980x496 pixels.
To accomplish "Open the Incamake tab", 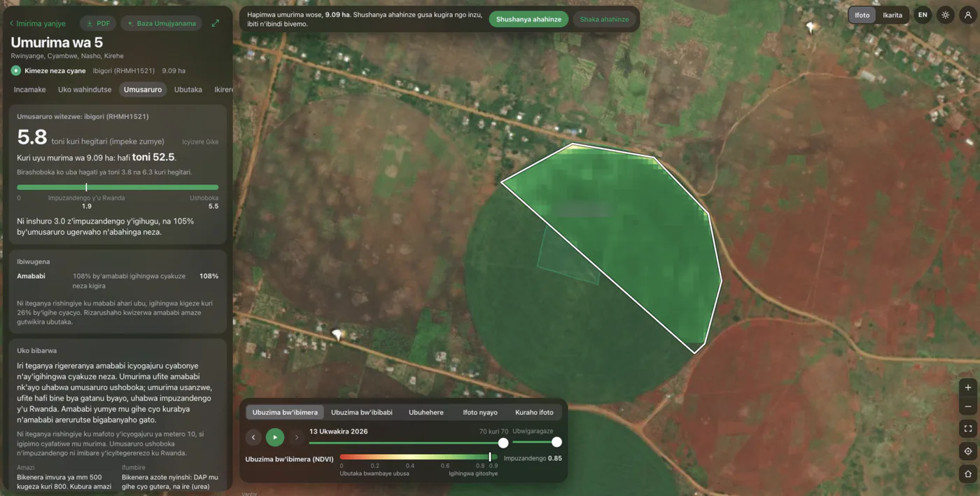I will pyautogui.click(x=30, y=90).
